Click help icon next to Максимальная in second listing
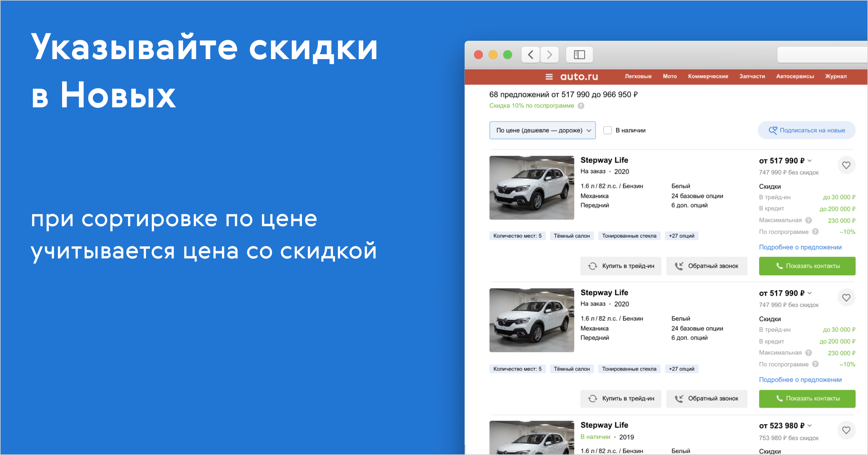Image resolution: width=868 pixels, height=455 pixels. [x=808, y=353]
